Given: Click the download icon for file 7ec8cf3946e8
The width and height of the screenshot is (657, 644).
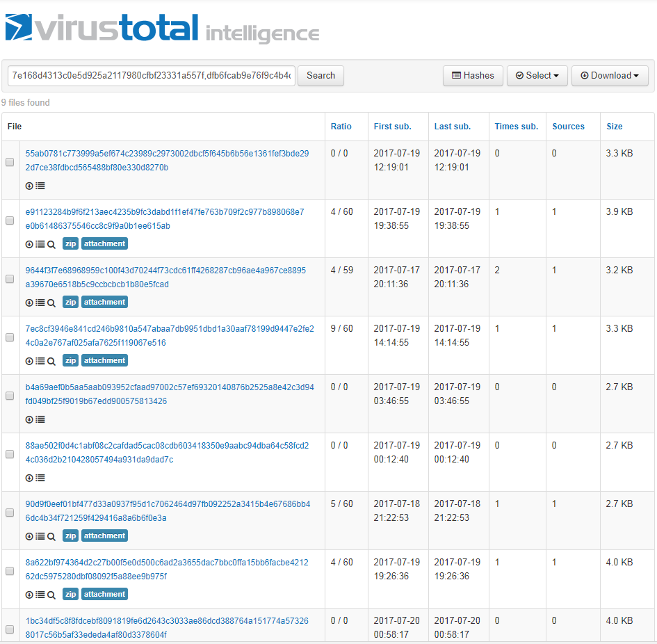Looking at the screenshot, I should [29, 361].
